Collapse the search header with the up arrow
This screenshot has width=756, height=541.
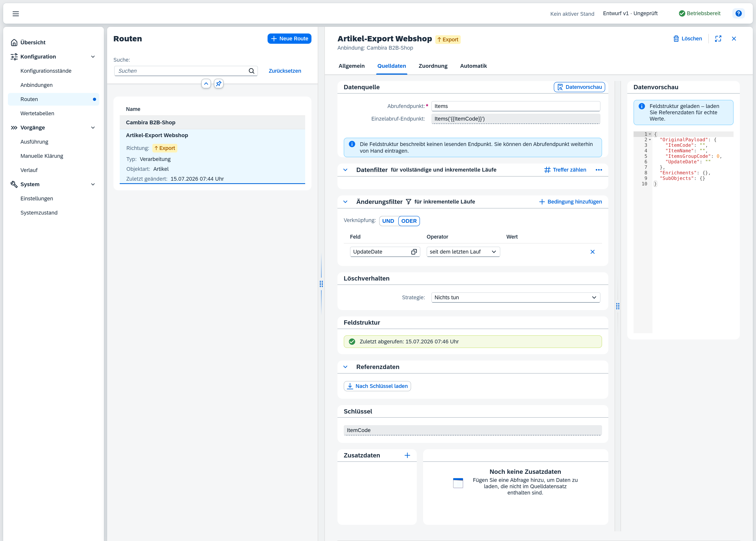pyautogui.click(x=206, y=84)
